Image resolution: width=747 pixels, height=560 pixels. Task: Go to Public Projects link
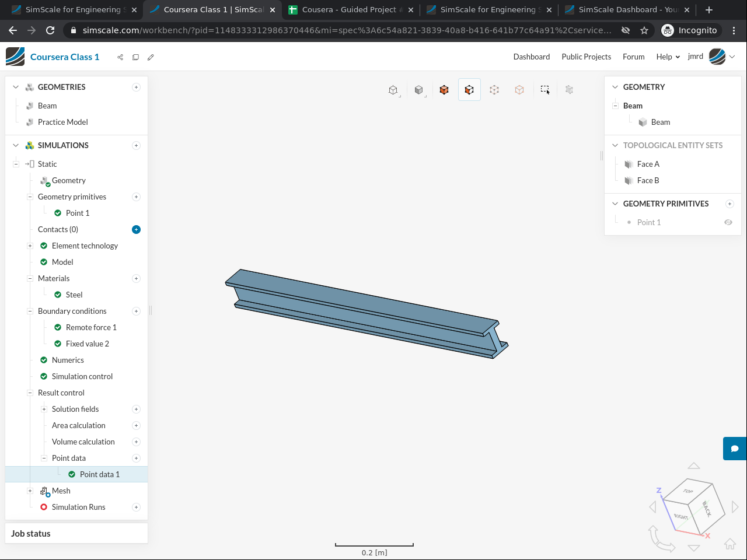(x=586, y=57)
